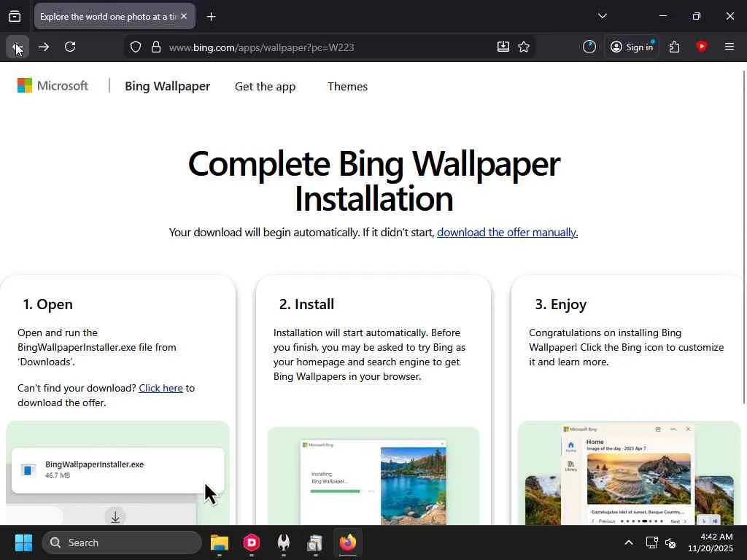Click the install app icon in address bar
Screen dimensions: 747x560
[x=503, y=47]
